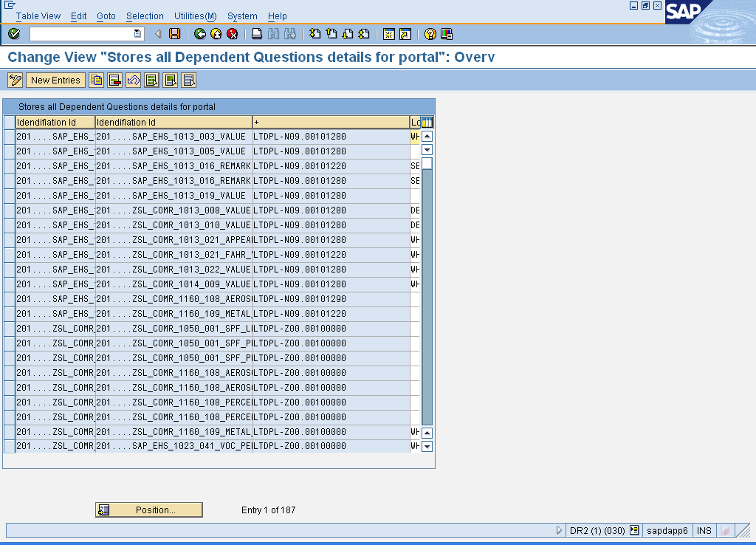Go to Last Page icon

tap(364, 34)
